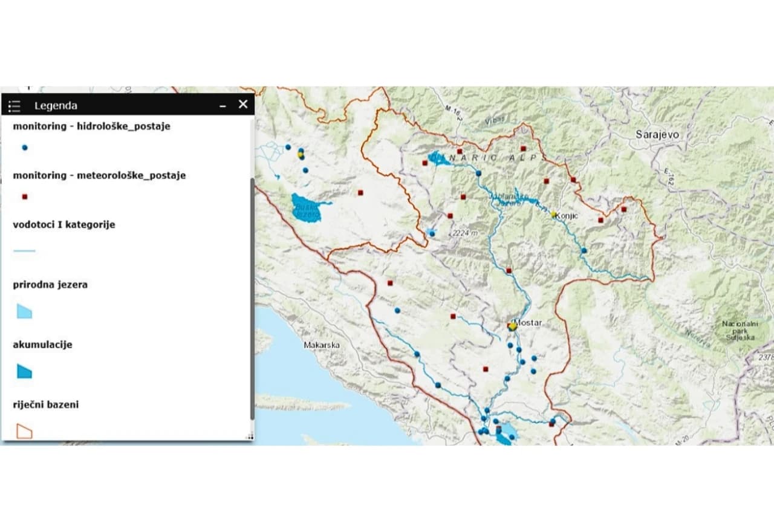774x532 pixels.
Task: Select the yellow marker at Konjic
Action: coord(553,215)
